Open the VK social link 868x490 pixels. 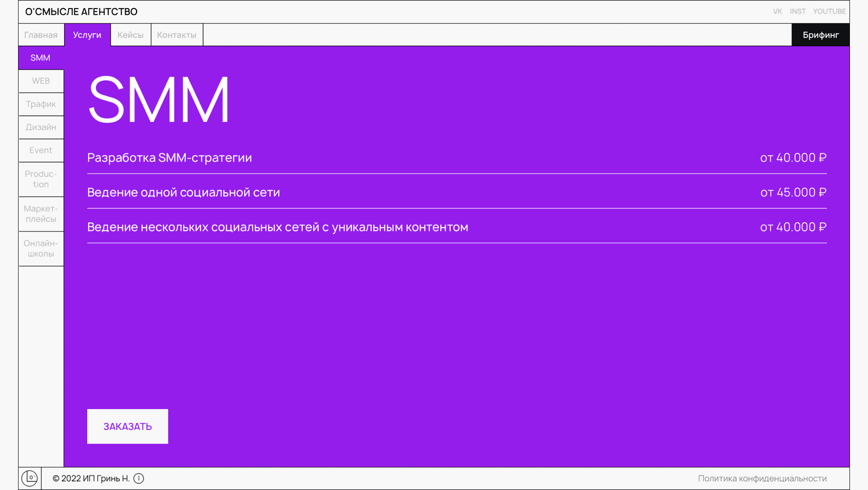click(777, 11)
